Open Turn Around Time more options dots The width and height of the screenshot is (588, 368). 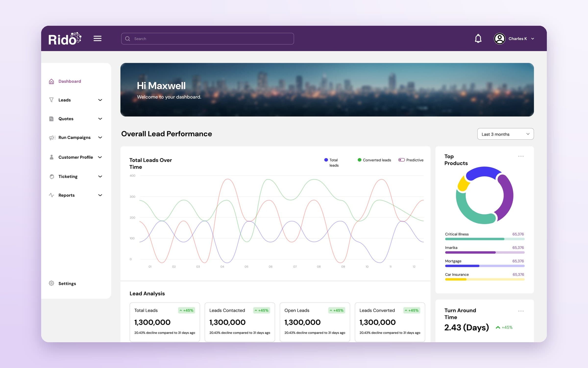click(x=521, y=311)
